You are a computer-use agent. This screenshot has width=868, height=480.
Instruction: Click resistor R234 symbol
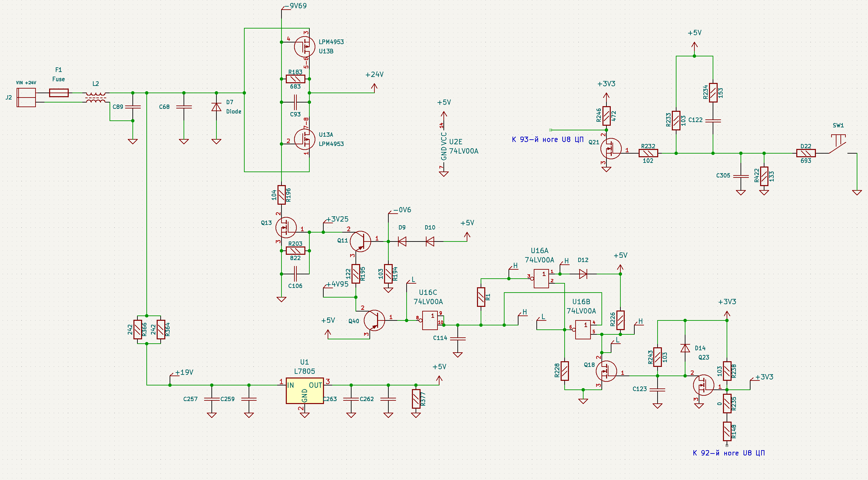point(713,93)
